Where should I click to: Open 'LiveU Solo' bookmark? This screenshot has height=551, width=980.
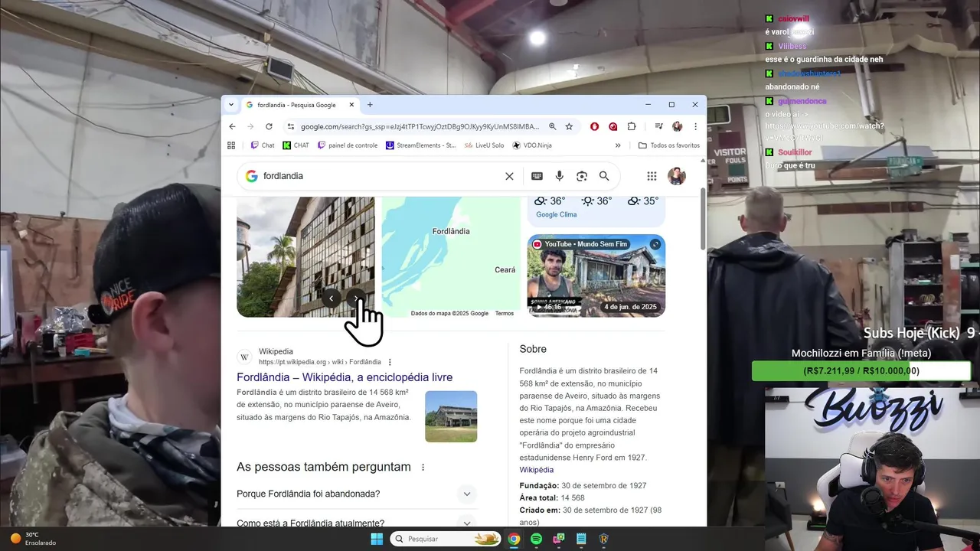(484, 145)
